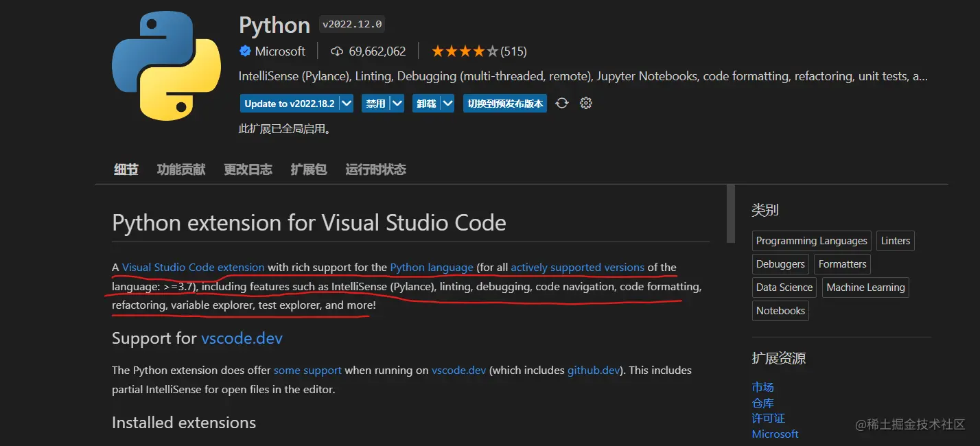
Task: Select the Debuggers category tag
Action: click(x=780, y=263)
